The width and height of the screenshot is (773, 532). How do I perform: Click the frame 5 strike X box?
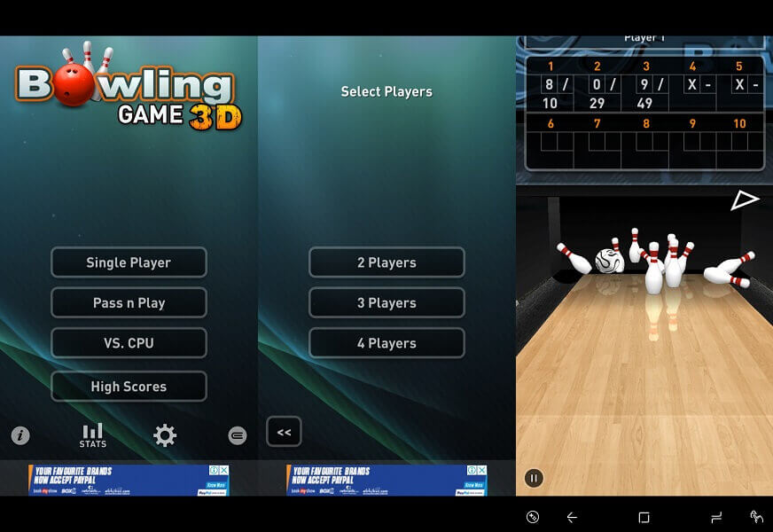click(739, 85)
